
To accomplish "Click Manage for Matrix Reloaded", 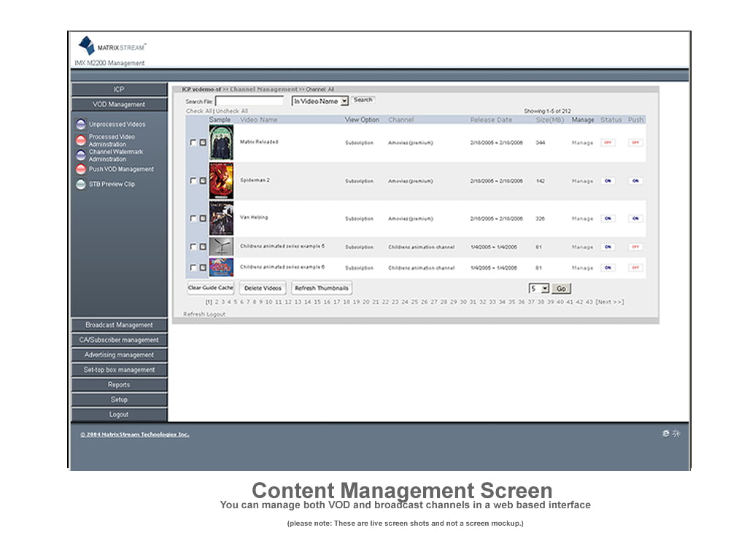I will click(582, 143).
